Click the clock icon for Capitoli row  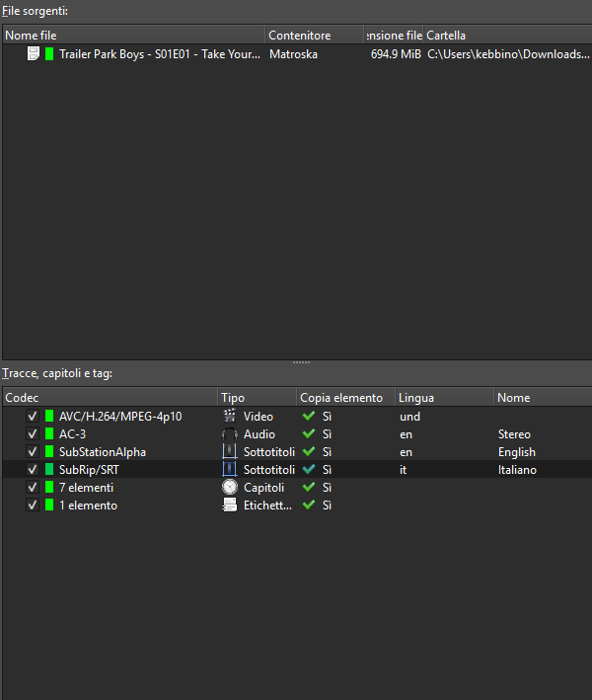[x=229, y=488]
